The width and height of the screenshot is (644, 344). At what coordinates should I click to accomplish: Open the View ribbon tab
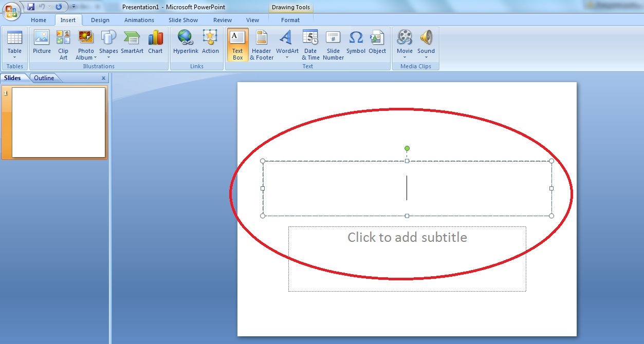pyautogui.click(x=253, y=20)
